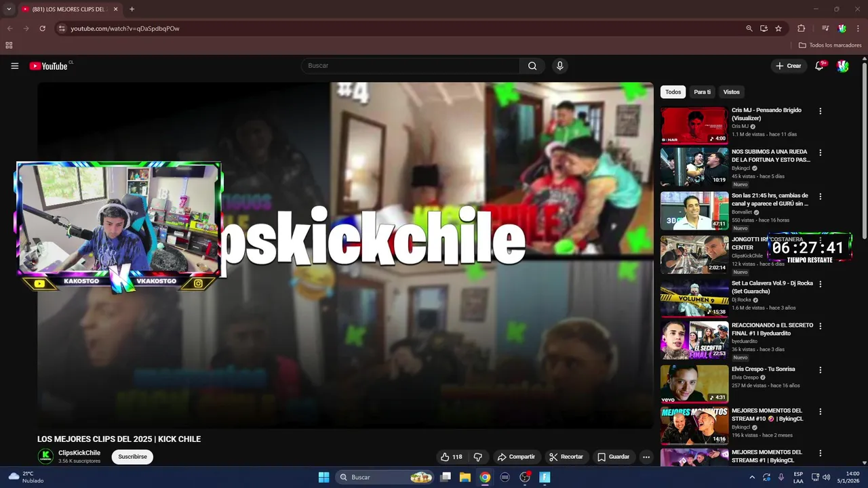Open the Chrome apps grid in bookmarks bar
The height and width of the screenshot is (488, 868).
click(x=9, y=45)
